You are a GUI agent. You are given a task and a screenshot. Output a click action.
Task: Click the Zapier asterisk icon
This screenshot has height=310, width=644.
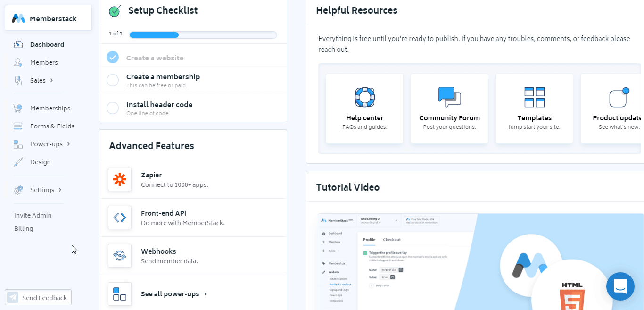[x=120, y=179]
